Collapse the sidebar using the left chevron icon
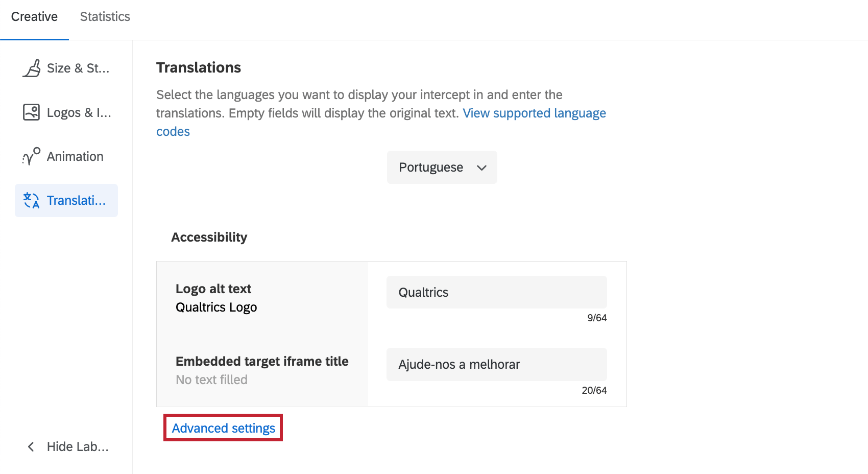868x474 pixels. coord(30,446)
